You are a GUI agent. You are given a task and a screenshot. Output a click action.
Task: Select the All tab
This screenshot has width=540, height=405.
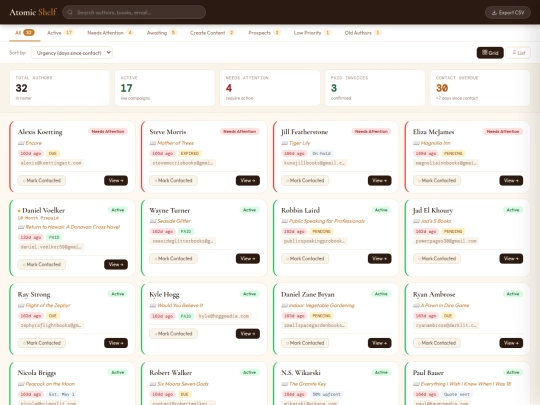pyautogui.click(x=24, y=33)
